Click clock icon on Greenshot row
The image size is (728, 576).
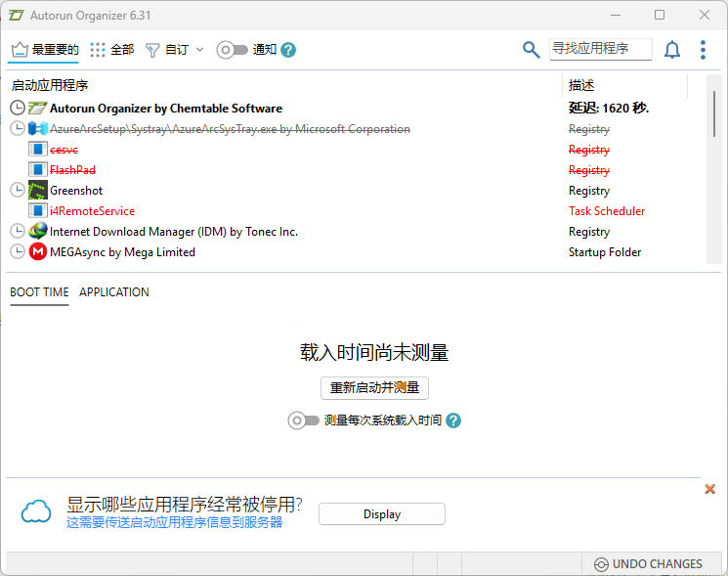pyautogui.click(x=18, y=190)
